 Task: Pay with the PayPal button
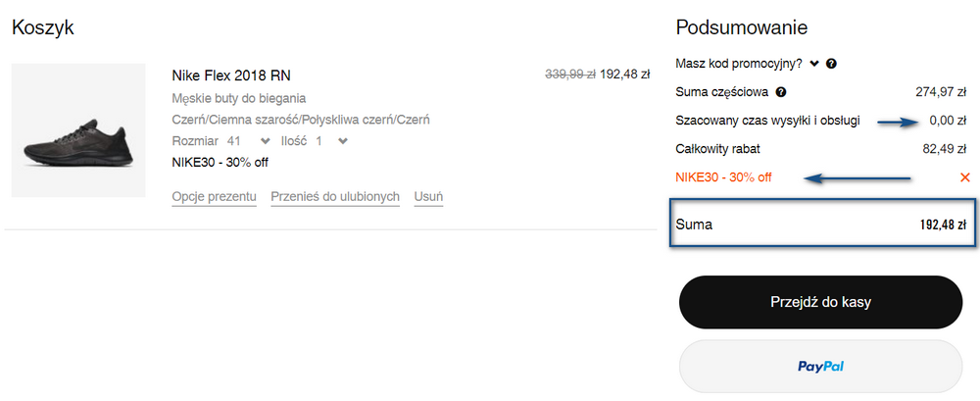[820, 366]
